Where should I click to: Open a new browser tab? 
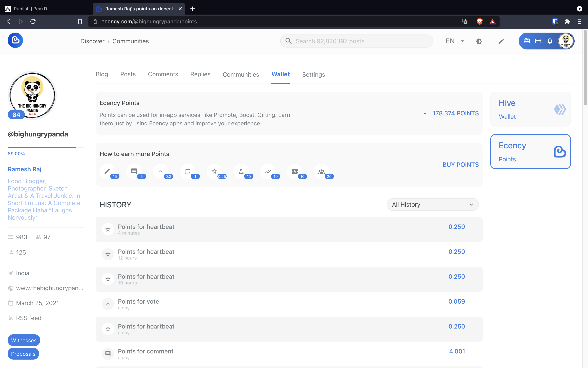point(192,9)
